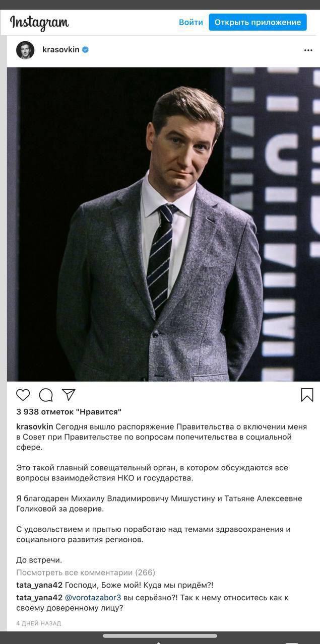Click the 4 ДНЕЙ НАЗАД timestamp
Image resolution: width=320 pixels, height=644 pixels.
(x=39, y=623)
